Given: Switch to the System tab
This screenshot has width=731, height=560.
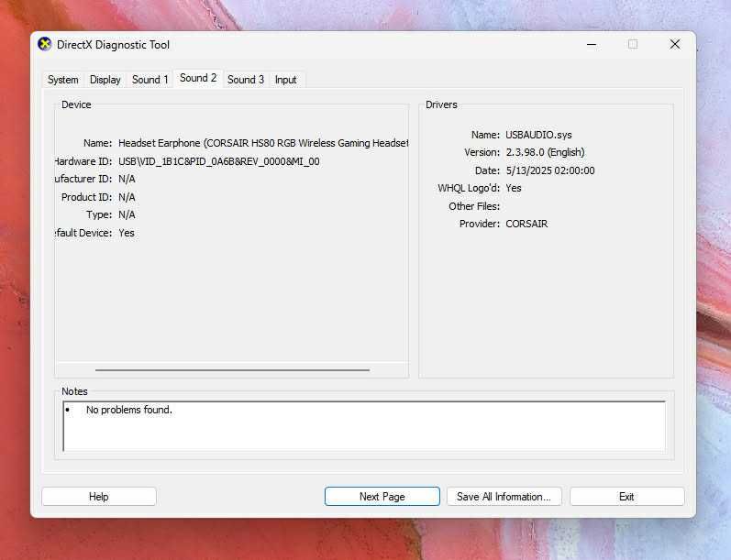Looking at the screenshot, I should 63,80.
